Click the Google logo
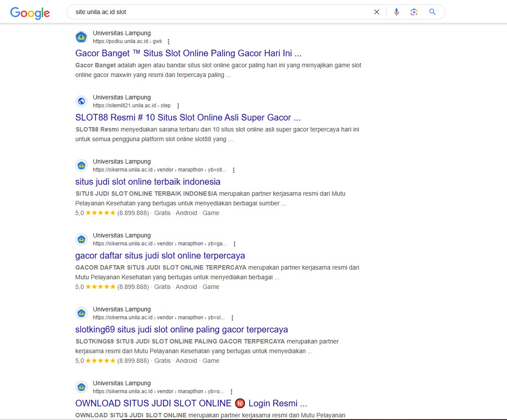This screenshot has height=420, width=507. [x=30, y=13]
